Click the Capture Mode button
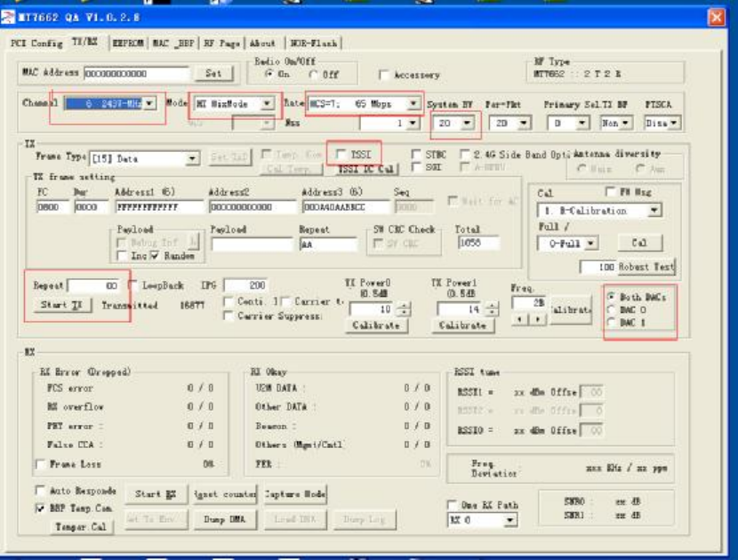Image resolution: width=738 pixels, height=560 pixels. coord(295,494)
